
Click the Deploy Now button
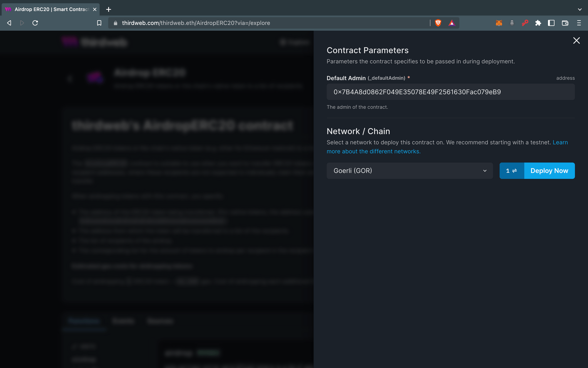click(549, 171)
